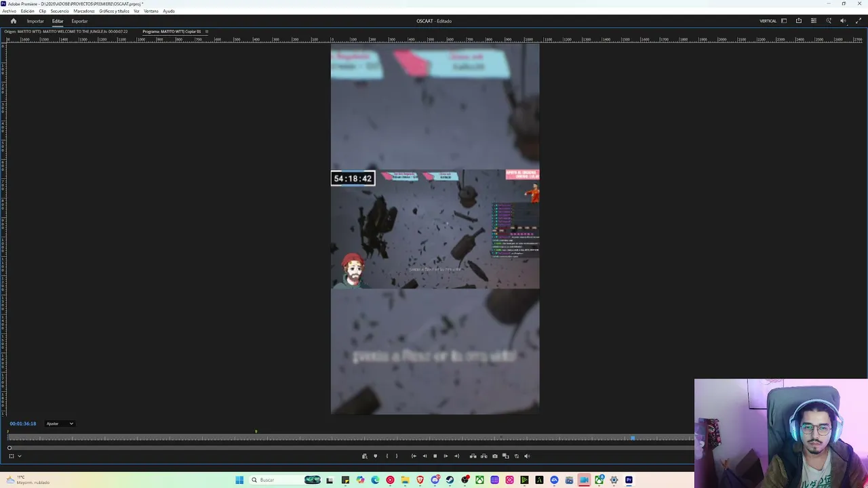
Task: Open the Clip menu
Action: (x=42, y=12)
